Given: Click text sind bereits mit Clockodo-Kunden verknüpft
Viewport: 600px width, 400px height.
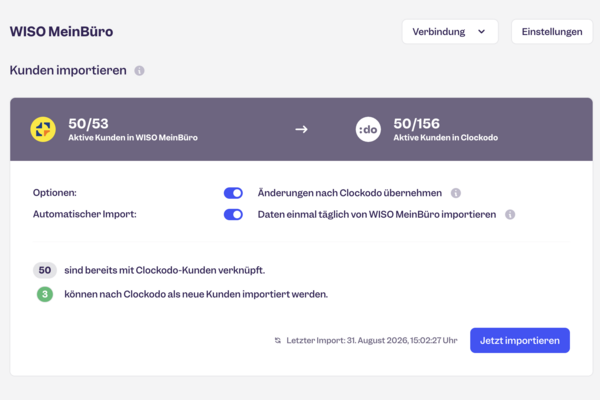Looking at the screenshot, I should point(165,270).
